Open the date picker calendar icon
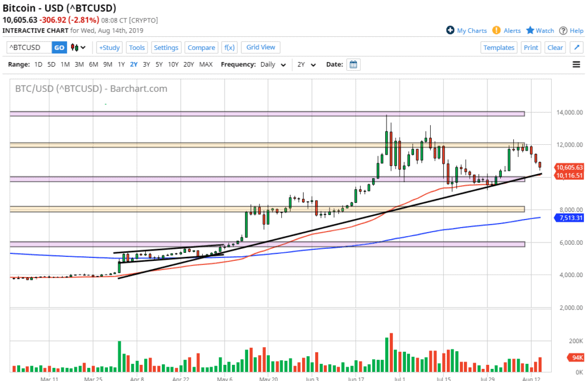The width and height of the screenshot is (588, 381). (354, 64)
